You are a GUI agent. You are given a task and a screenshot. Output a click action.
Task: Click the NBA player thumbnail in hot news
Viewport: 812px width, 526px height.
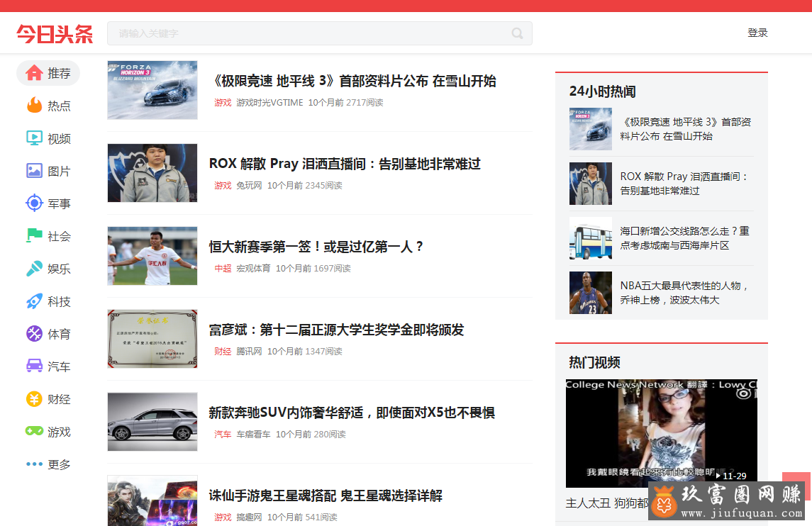pos(590,293)
